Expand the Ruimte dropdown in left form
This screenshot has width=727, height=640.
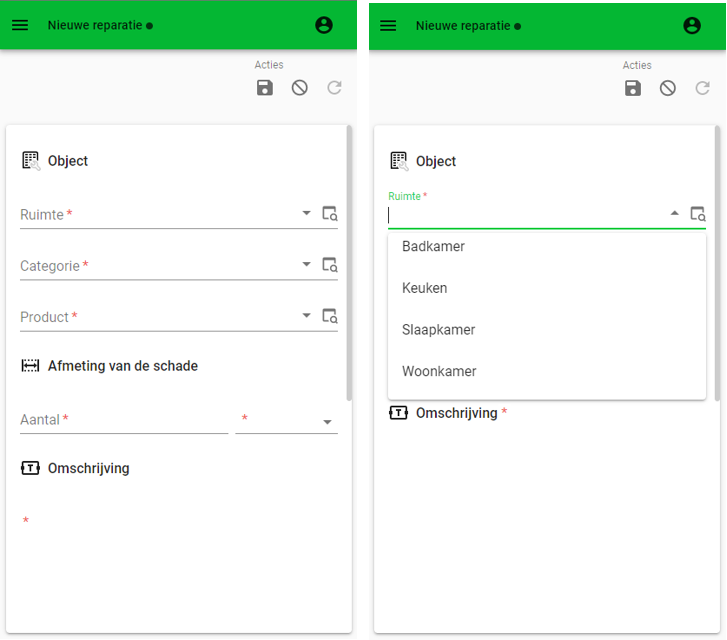[x=306, y=213]
